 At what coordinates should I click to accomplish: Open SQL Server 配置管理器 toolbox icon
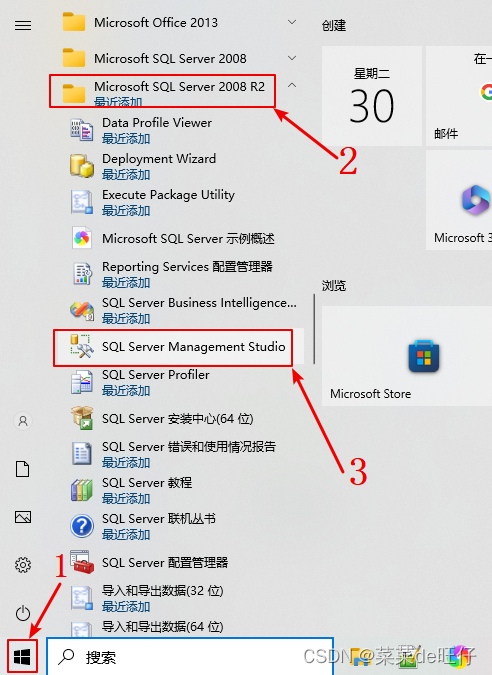[x=82, y=562]
